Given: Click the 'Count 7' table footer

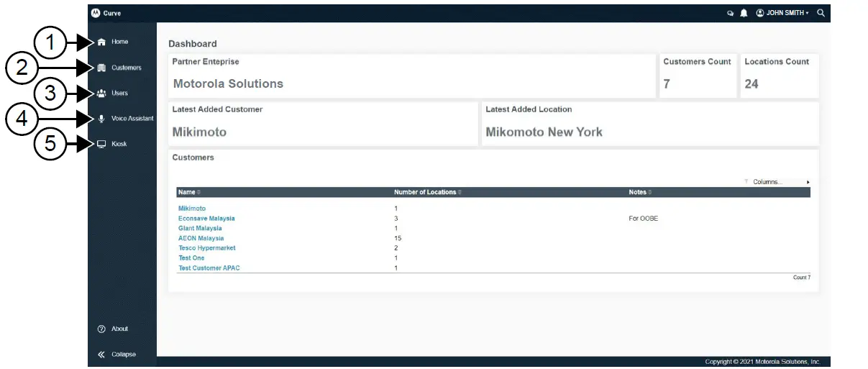Looking at the screenshot, I should click(802, 278).
